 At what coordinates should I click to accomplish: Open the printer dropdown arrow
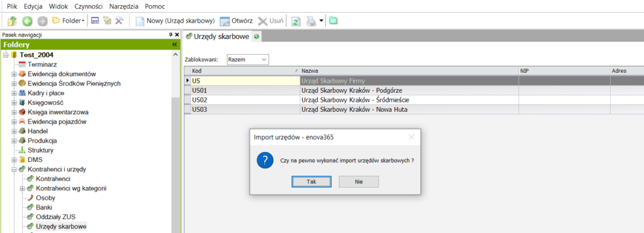[x=321, y=21]
